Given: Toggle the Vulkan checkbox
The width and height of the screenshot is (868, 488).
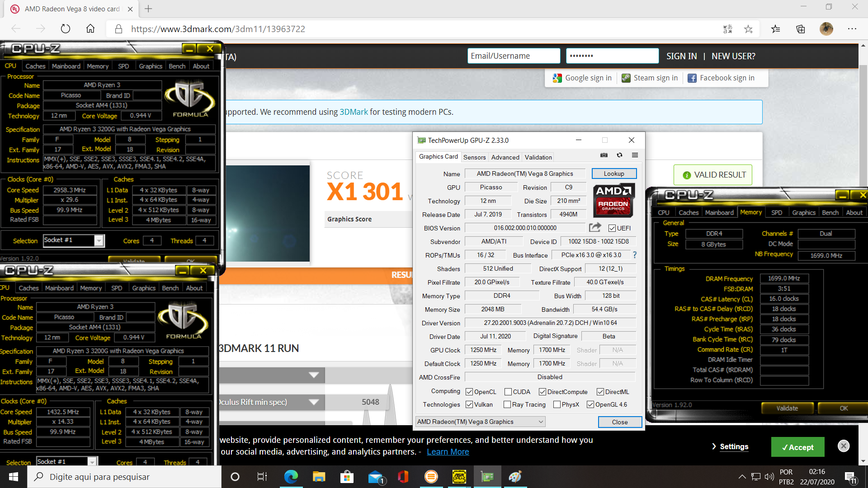Looking at the screenshot, I should (x=469, y=404).
